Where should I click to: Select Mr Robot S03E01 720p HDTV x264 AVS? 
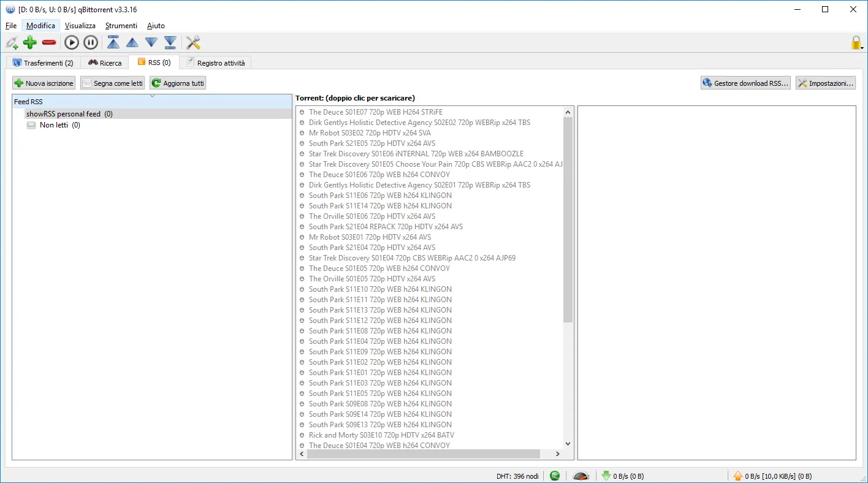pyautogui.click(x=370, y=237)
